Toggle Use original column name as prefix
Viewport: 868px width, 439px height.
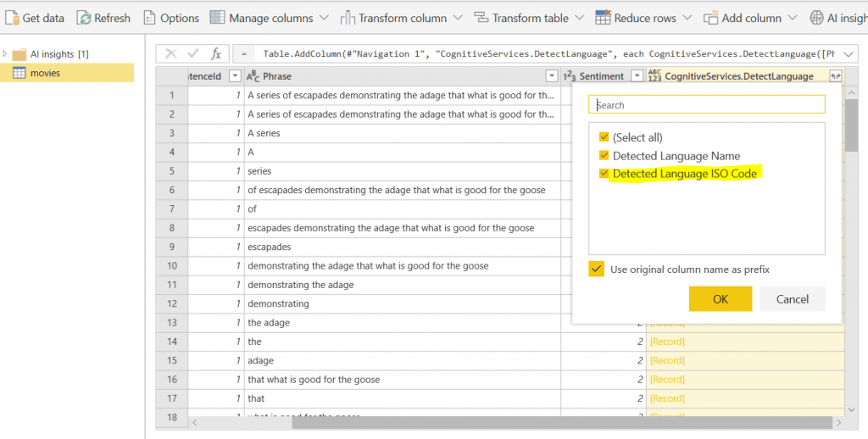coord(596,269)
